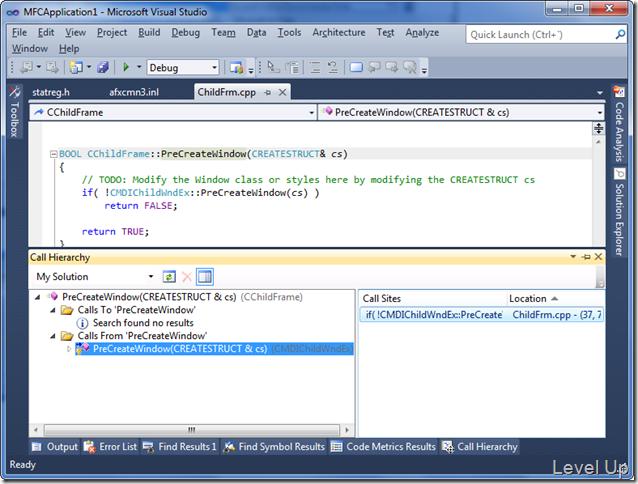638x484 pixels.
Task: Open the Call Hierarchy window options dropdown arrow
Action: click(573, 257)
